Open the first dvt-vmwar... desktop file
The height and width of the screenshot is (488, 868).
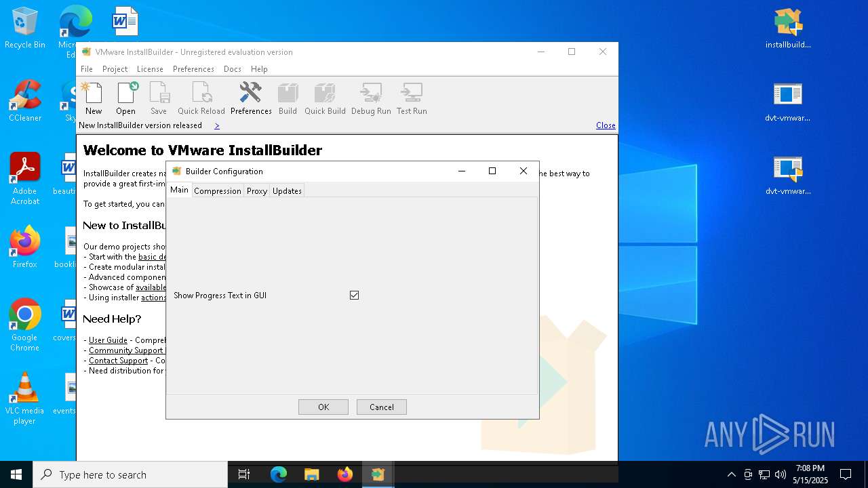pos(788,102)
